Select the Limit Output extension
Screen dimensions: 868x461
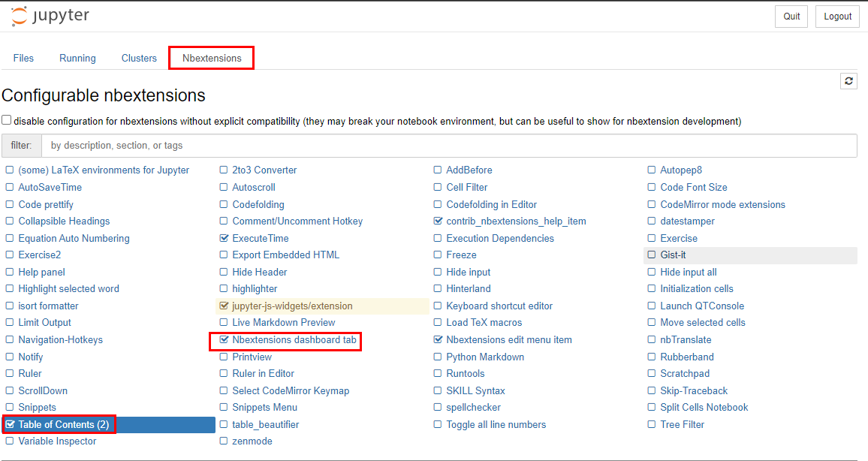coord(45,322)
